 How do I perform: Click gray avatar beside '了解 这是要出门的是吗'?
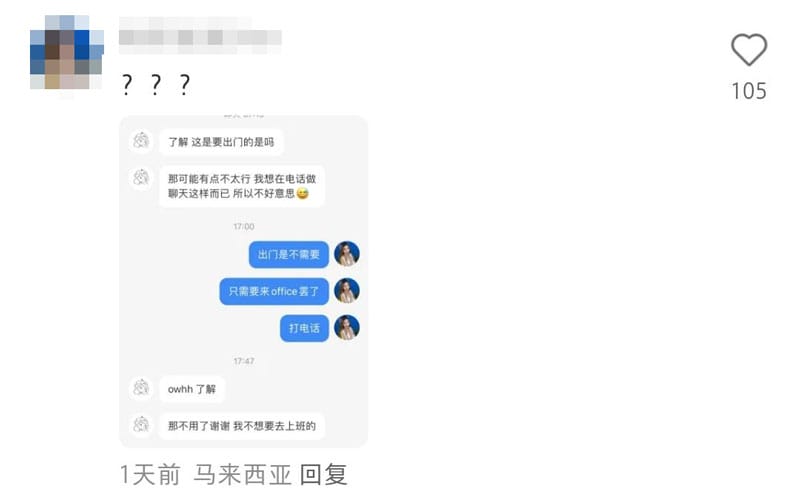pos(141,140)
